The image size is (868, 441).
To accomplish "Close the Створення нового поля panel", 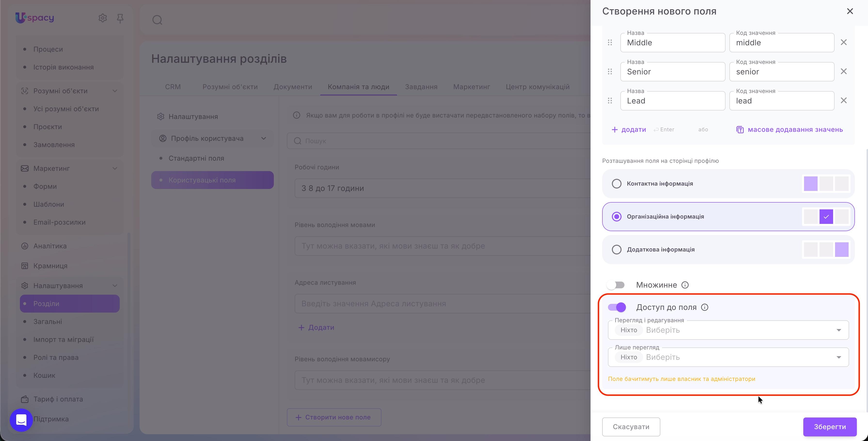I will [850, 11].
